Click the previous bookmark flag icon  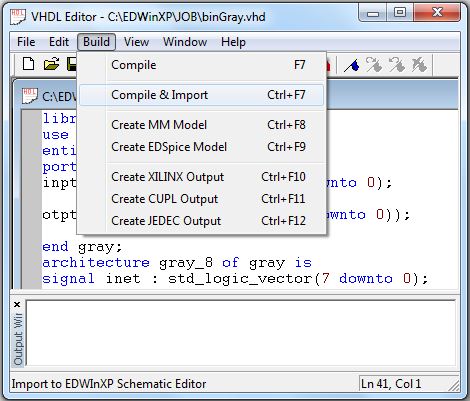point(397,64)
